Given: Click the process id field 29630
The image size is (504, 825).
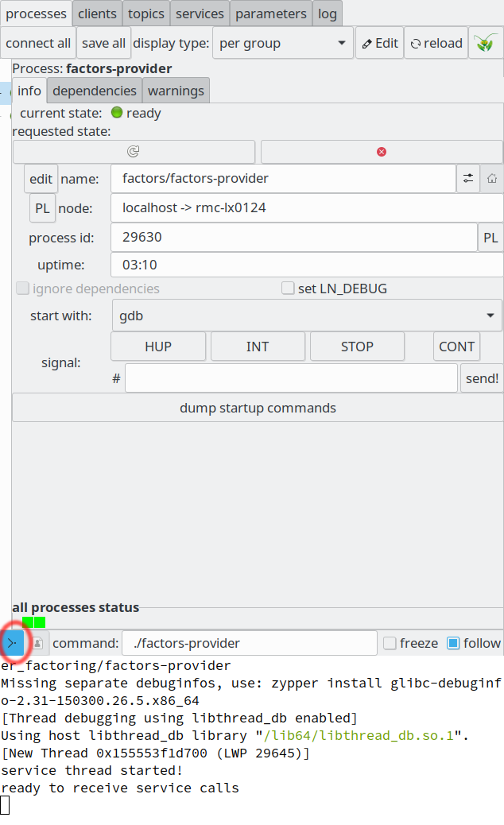Looking at the screenshot, I should [293, 238].
